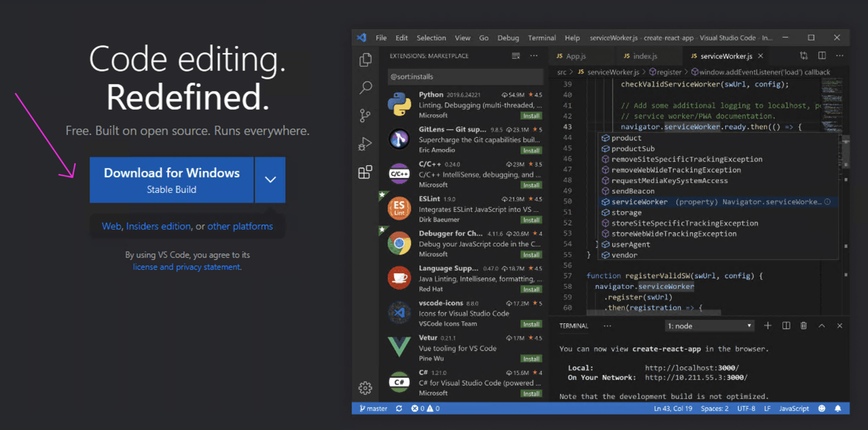Open the Terminal menu

pos(541,38)
